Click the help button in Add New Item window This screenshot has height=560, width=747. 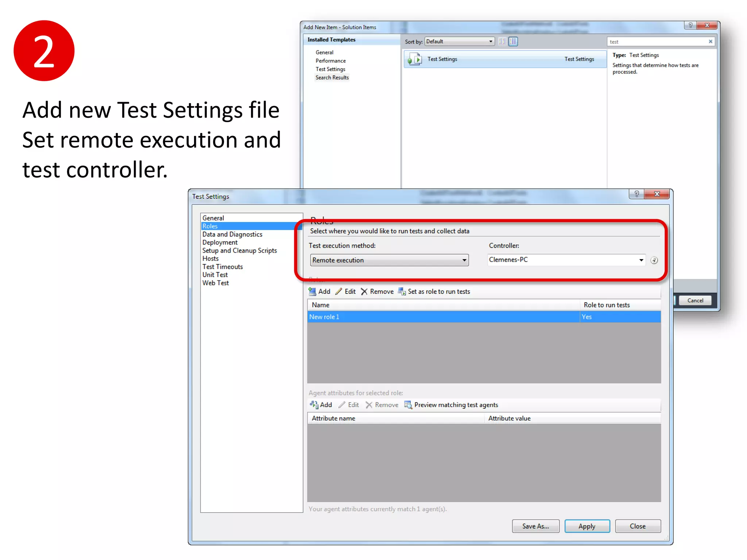(x=690, y=25)
